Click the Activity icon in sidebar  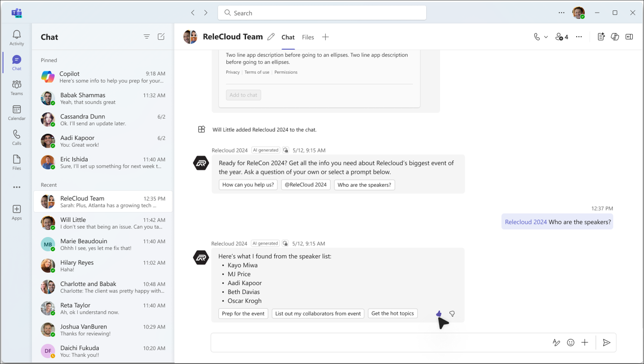(16, 37)
